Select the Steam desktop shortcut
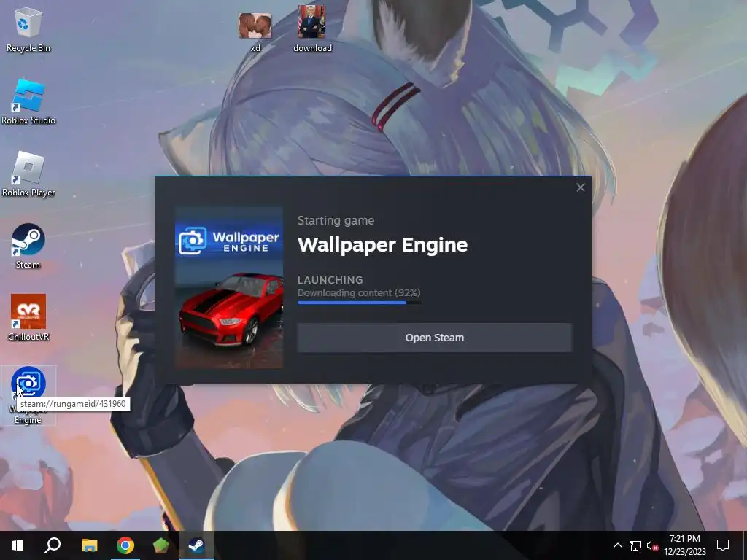Image resolution: width=747 pixels, height=560 pixels. [28, 246]
